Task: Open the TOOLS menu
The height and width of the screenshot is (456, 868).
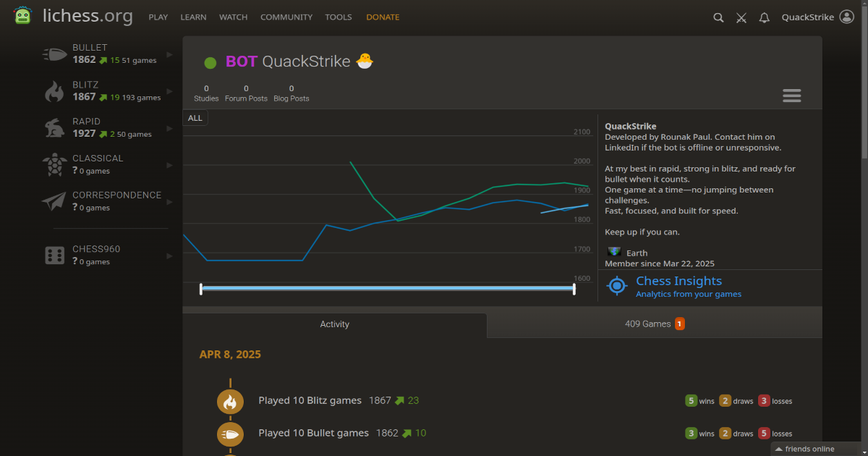Action: pyautogui.click(x=339, y=17)
